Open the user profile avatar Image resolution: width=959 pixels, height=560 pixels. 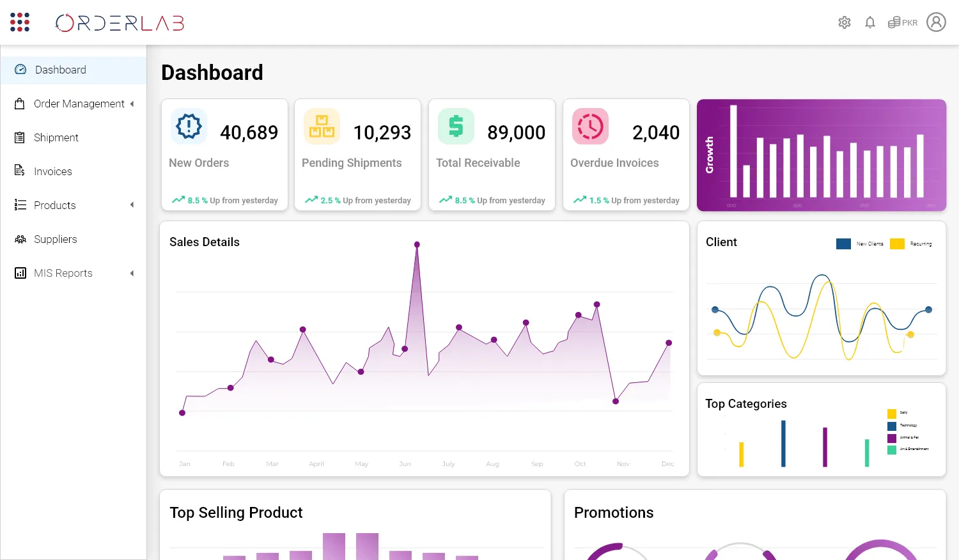click(936, 22)
